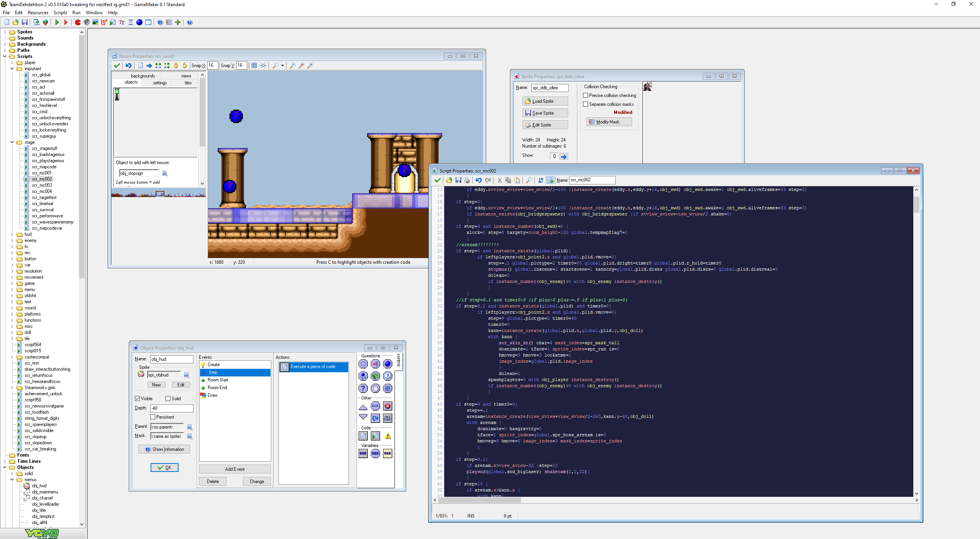Collapse the Scripts folder in the tree
The image size is (980, 539).
[x=5, y=56]
